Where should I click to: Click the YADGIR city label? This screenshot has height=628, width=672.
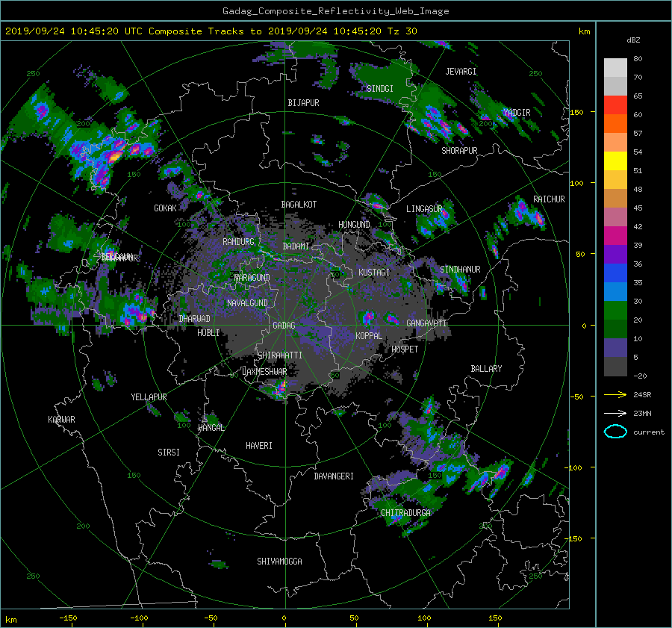pyautogui.click(x=517, y=113)
